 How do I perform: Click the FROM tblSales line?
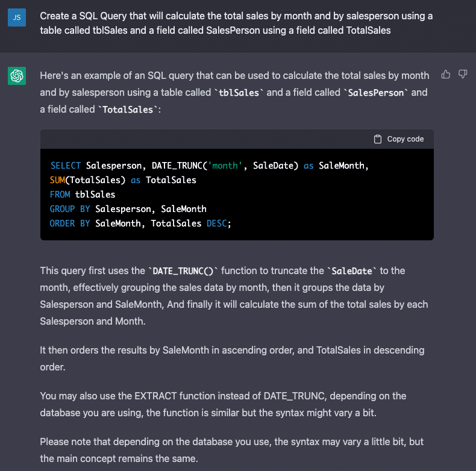point(83,194)
